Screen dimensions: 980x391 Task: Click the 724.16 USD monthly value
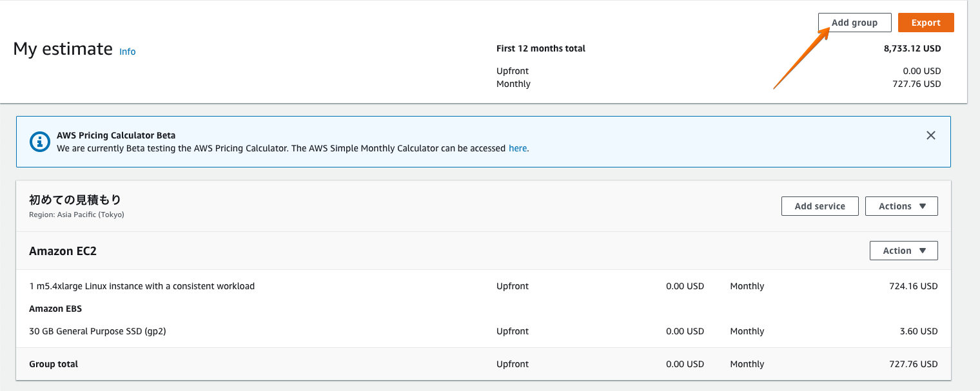click(x=914, y=286)
